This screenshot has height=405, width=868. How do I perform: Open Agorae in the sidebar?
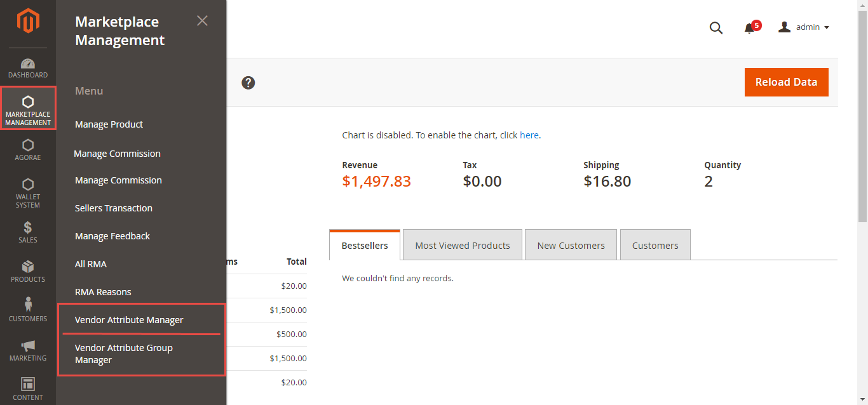(x=28, y=150)
